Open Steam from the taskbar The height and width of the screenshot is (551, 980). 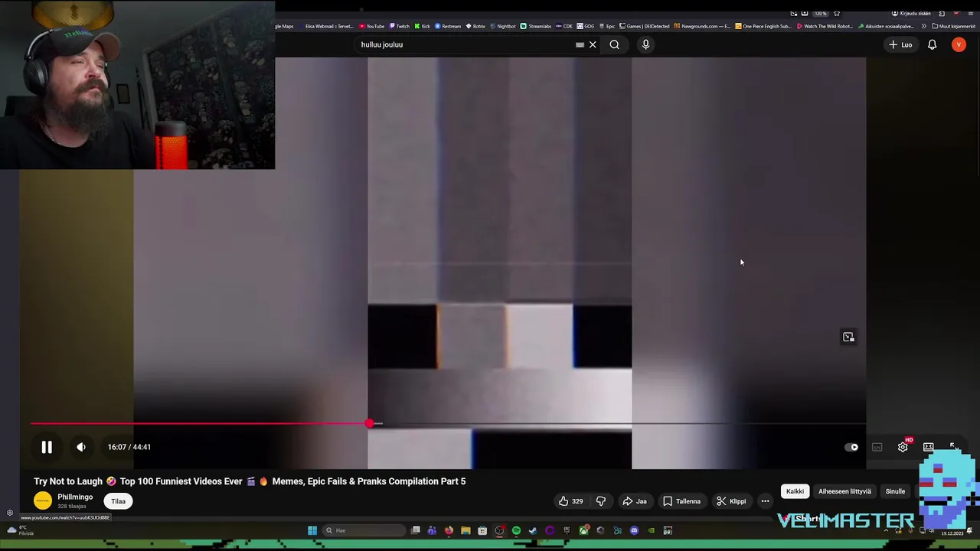[x=533, y=530]
